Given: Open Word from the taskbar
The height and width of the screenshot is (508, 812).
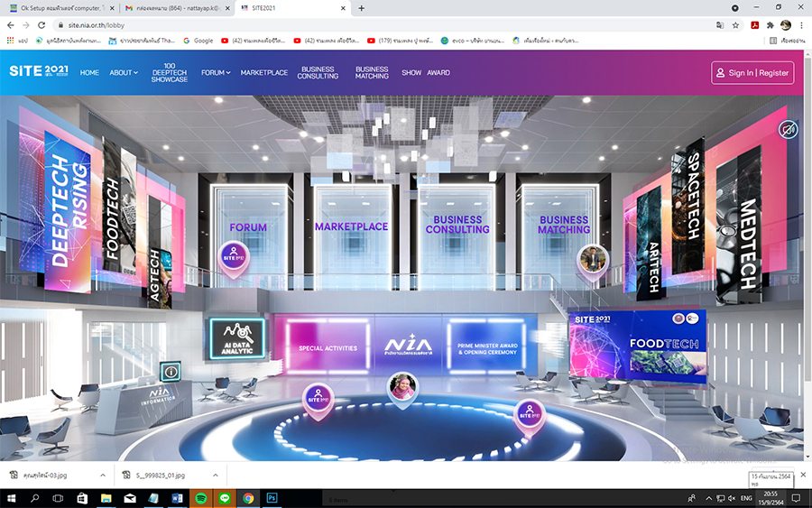Looking at the screenshot, I should tap(177, 498).
